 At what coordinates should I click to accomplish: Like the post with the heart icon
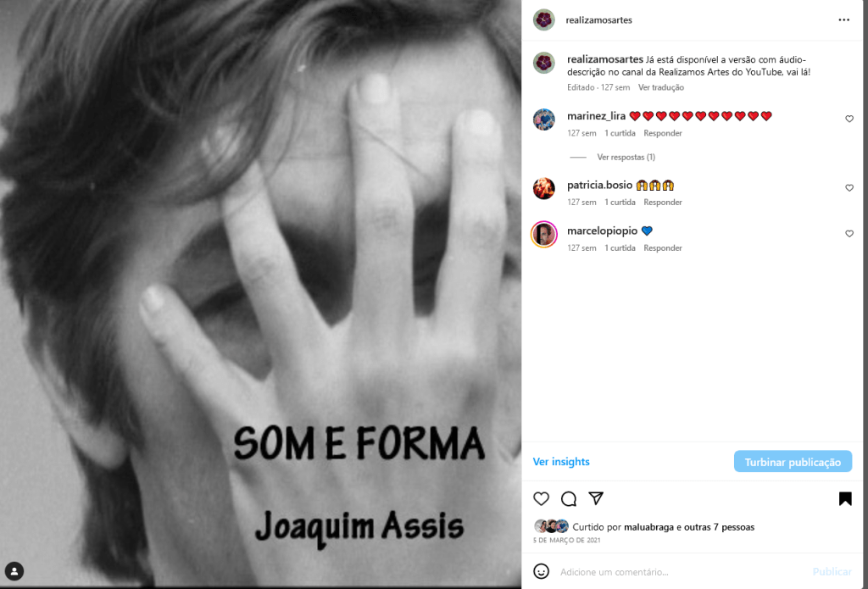(541, 499)
